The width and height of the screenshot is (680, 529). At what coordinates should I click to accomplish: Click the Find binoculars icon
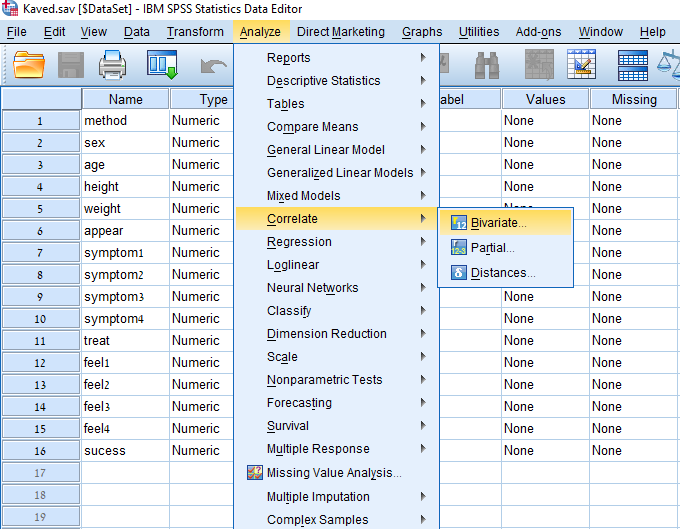[487, 66]
